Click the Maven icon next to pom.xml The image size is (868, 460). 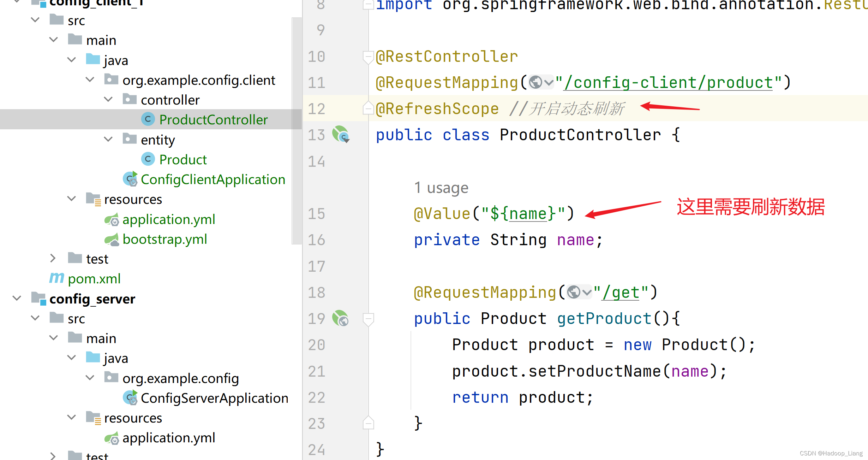click(x=56, y=278)
